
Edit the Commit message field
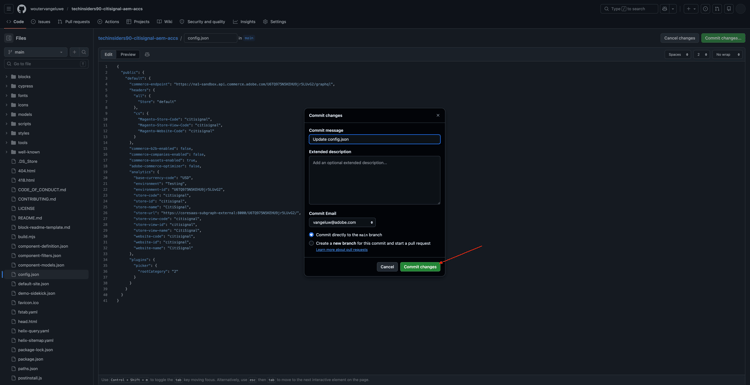pyautogui.click(x=375, y=139)
